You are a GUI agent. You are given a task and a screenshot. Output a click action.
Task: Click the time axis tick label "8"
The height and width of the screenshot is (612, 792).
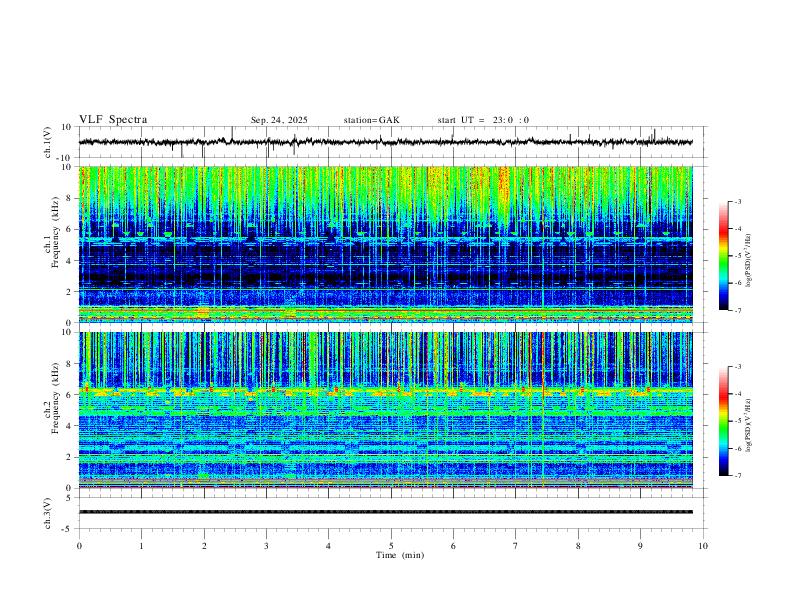578,546
